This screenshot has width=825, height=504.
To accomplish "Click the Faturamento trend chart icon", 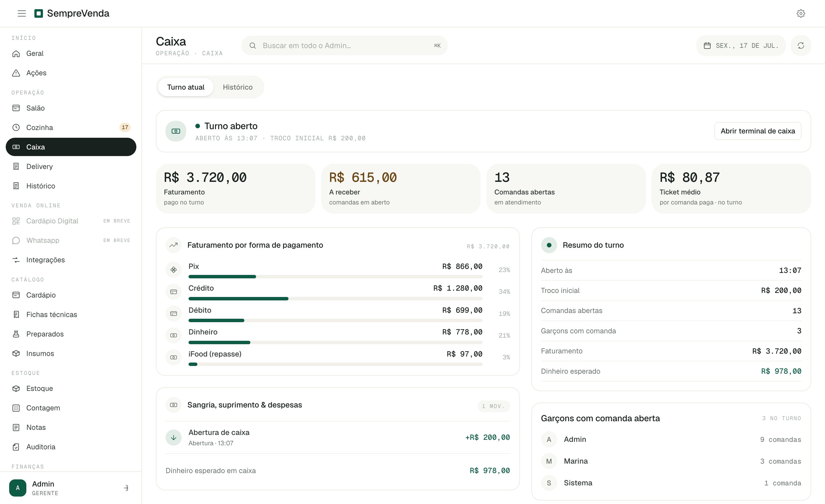I will (x=173, y=245).
